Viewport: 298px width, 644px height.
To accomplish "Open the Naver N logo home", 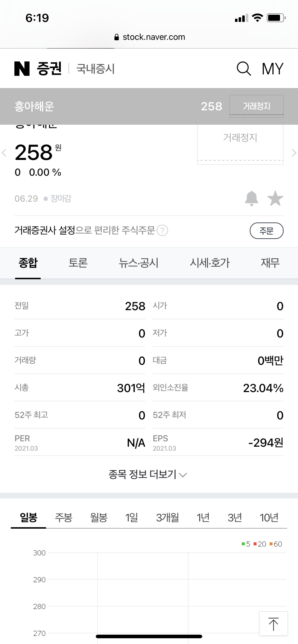I will pyautogui.click(x=22, y=68).
